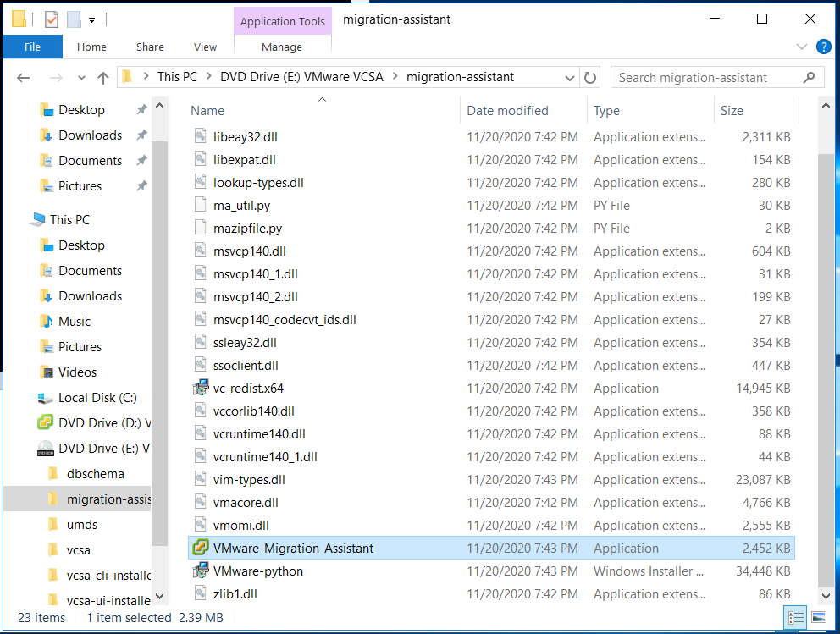The width and height of the screenshot is (840, 634).
Task: Click the search magnifier icon
Action: pyautogui.click(x=809, y=78)
